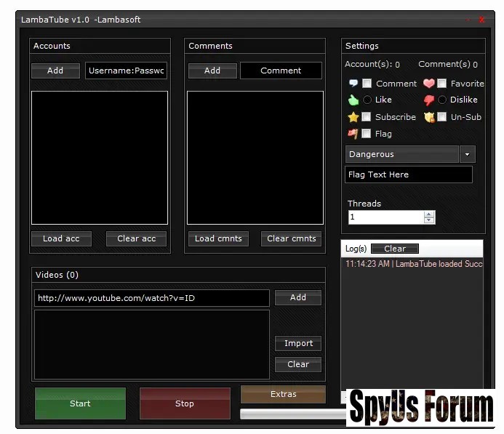Image resolution: width=504 pixels, height=434 pixels.
Task: Click the red thumbs-down Dislike icon
Action: click(429, 100)
